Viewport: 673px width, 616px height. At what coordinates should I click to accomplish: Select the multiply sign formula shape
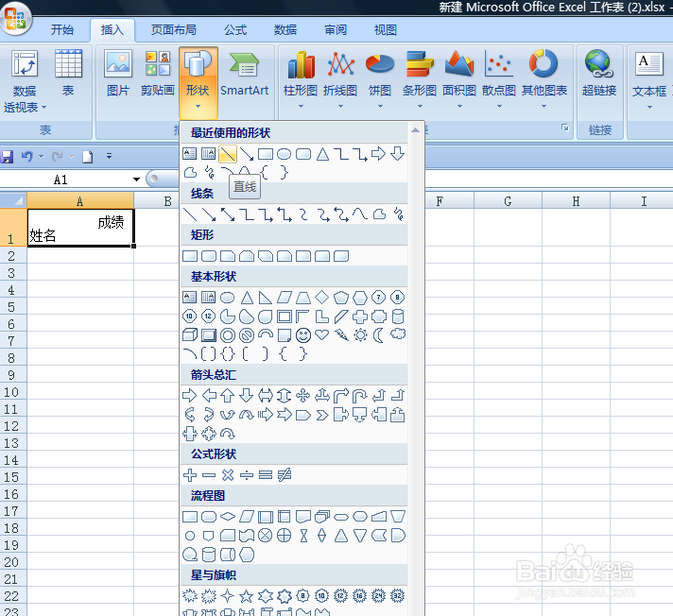coord(228,475)
